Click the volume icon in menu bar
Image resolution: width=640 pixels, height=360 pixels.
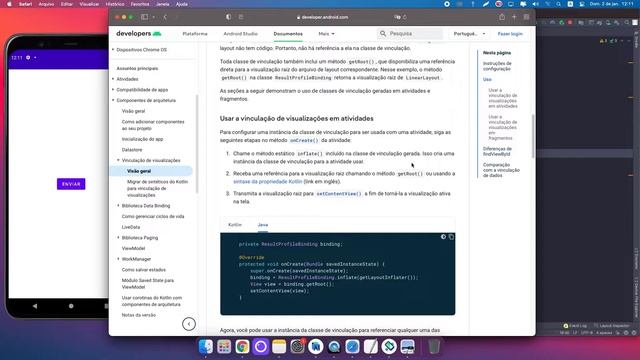(536, 4)
